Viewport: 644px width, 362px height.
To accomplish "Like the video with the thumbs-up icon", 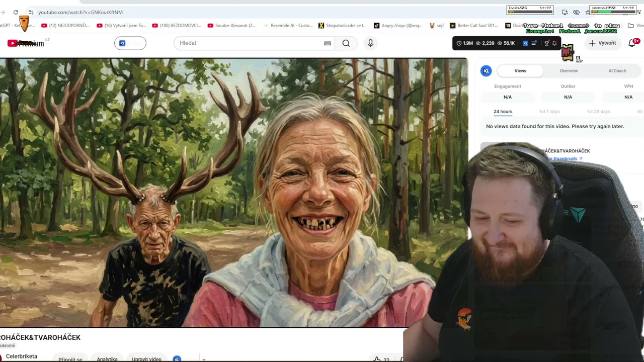I will (377, 359).
